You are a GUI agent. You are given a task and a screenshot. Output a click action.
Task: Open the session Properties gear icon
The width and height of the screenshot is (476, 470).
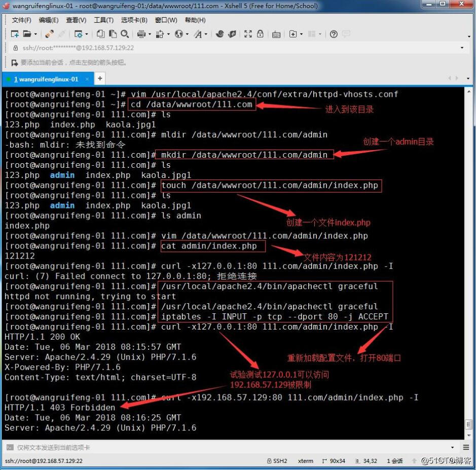pos(79,34)
